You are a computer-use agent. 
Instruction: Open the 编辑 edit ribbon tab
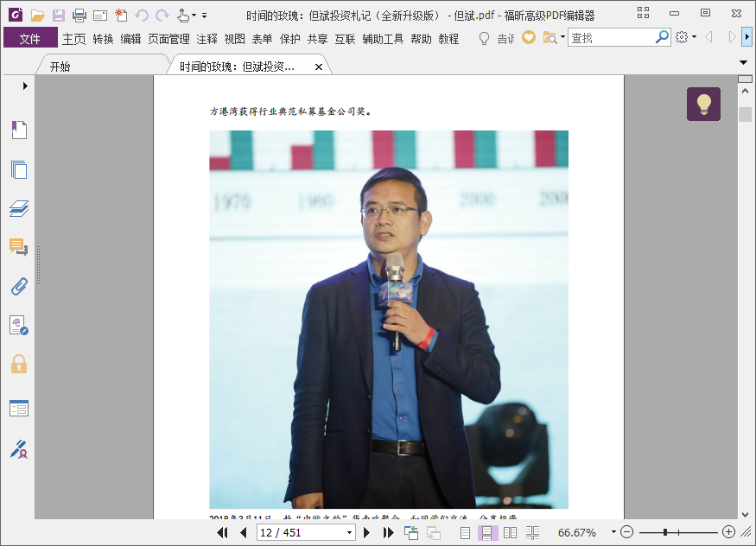[130, 39]
